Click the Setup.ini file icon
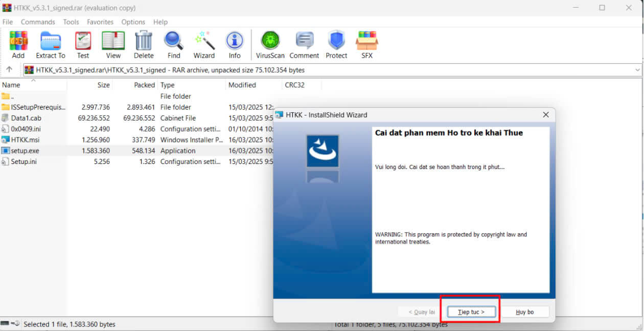This screenshot has height=331, width=644. coord(6,161)
